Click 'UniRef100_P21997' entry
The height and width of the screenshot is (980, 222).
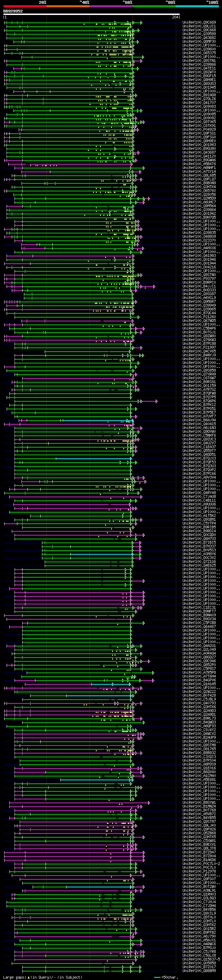coord(199,347)
